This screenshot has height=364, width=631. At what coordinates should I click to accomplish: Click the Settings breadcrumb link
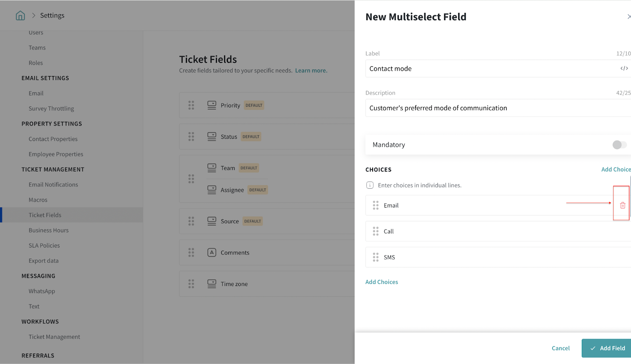(x=52, y=15)
